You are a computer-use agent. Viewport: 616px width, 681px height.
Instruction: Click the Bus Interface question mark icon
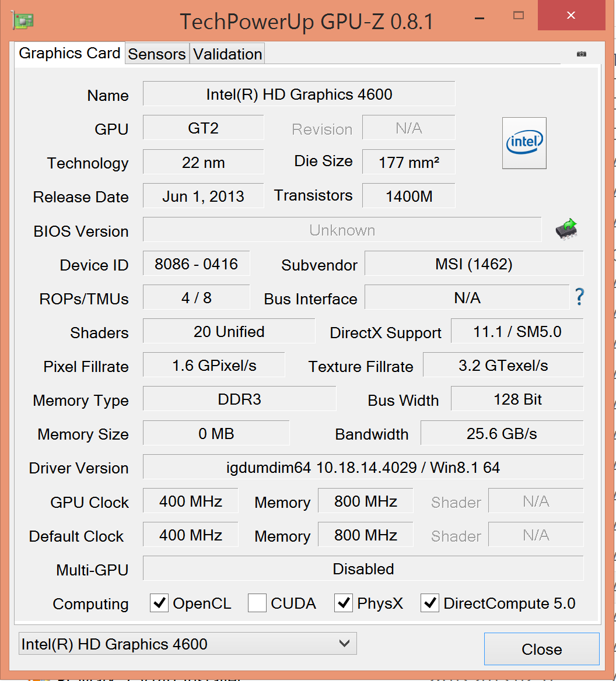pyautogui.click(x=579, y=297)
